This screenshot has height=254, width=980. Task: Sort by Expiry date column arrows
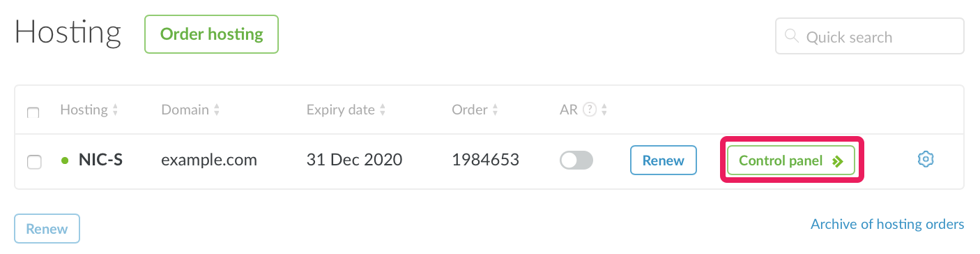(383, 110)
